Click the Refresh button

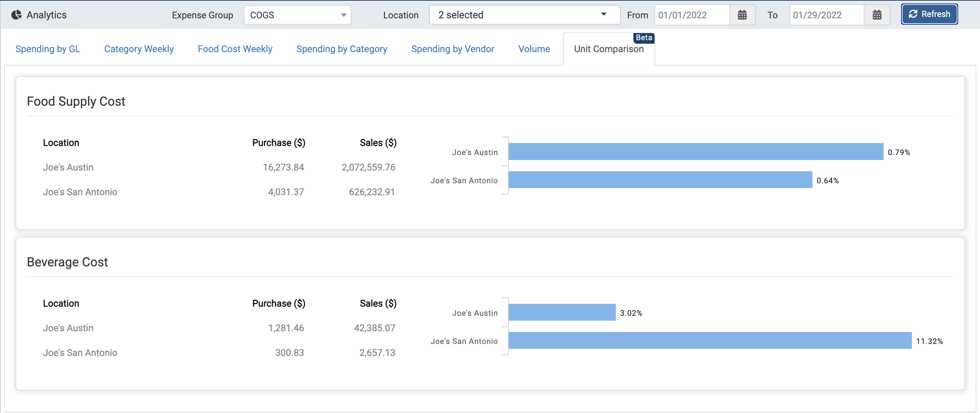pos(929,14)
